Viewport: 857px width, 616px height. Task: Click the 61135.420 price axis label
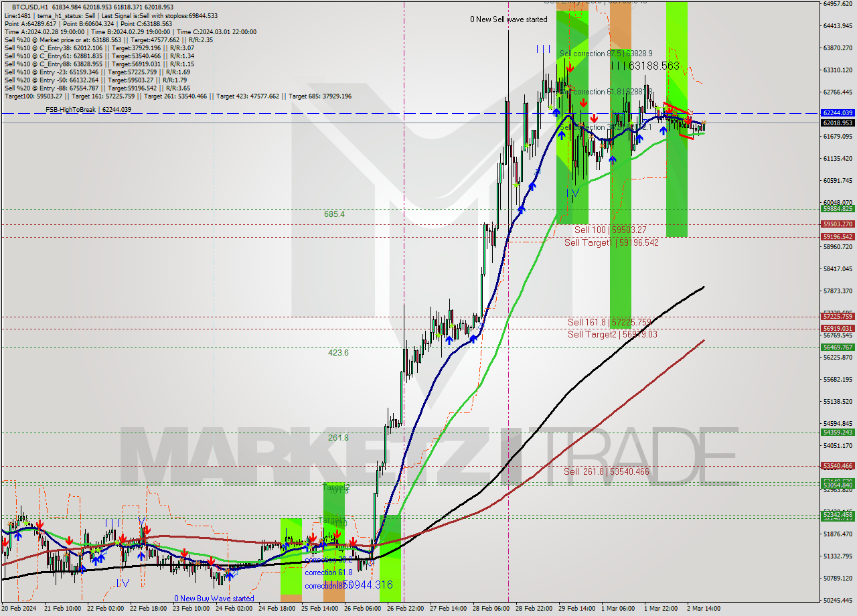coord(838,158)
